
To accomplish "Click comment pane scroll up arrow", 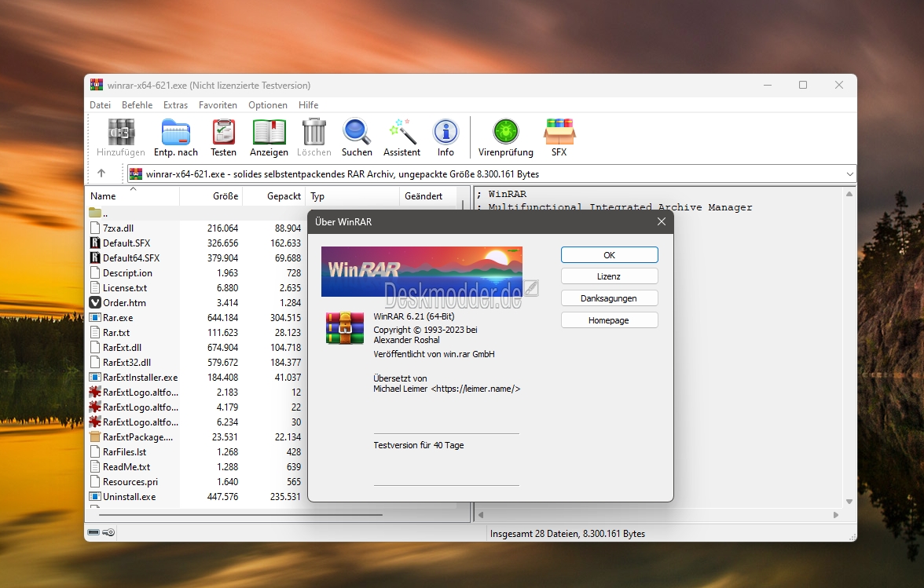I will 849,194.
